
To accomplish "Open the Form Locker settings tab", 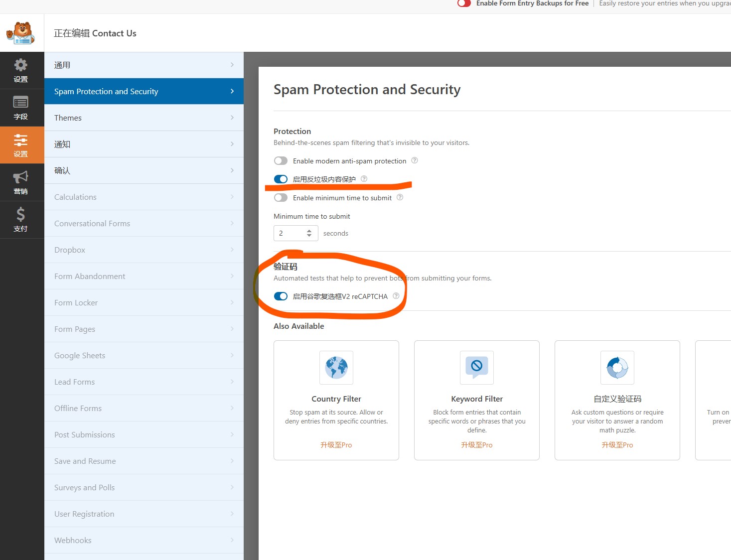I will tap(144, 302).
